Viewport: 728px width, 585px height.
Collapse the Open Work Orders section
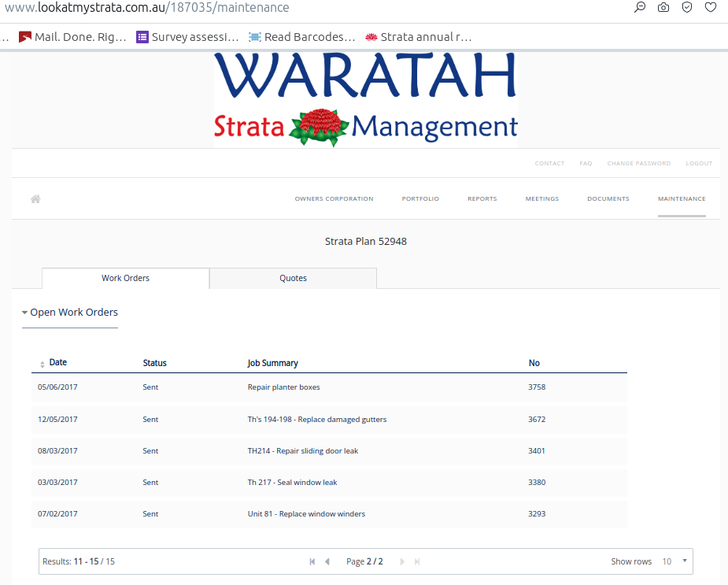[x=69, y=313]
